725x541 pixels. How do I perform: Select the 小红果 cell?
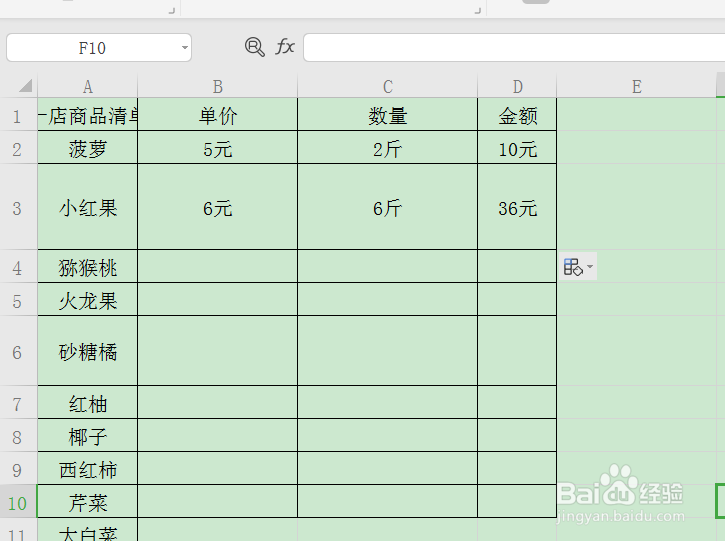87,207
